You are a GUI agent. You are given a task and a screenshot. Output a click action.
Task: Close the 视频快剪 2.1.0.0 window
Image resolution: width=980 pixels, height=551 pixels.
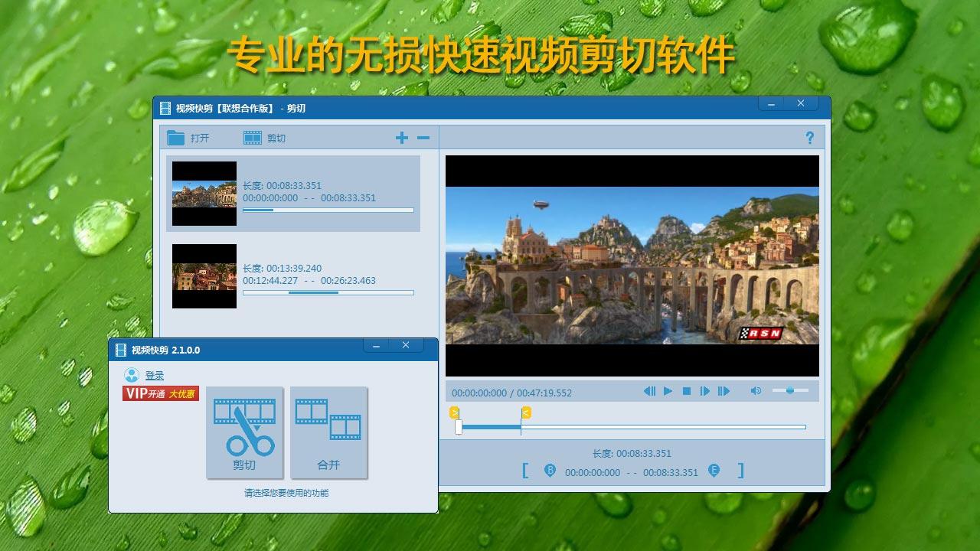click(406, 346)
